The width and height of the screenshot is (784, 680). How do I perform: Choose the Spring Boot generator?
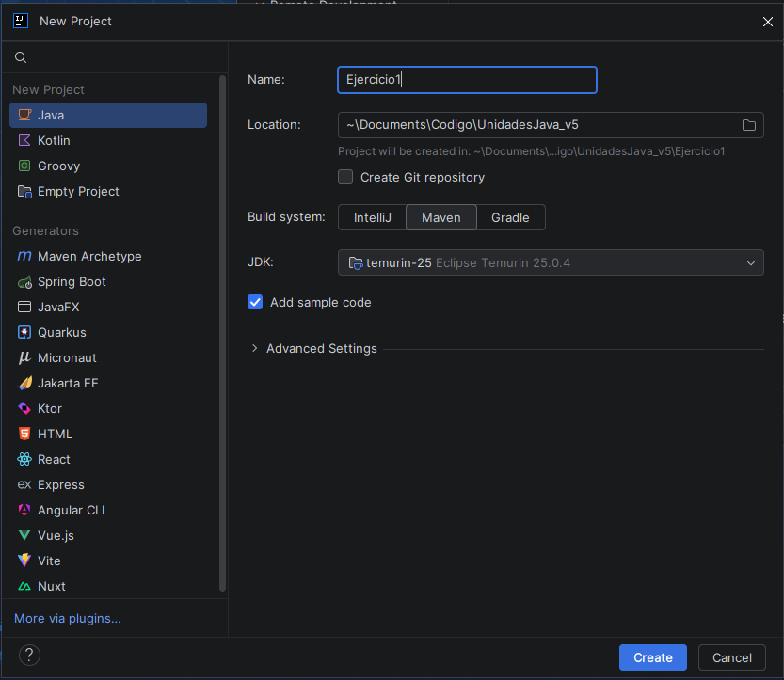pos(108,282)
